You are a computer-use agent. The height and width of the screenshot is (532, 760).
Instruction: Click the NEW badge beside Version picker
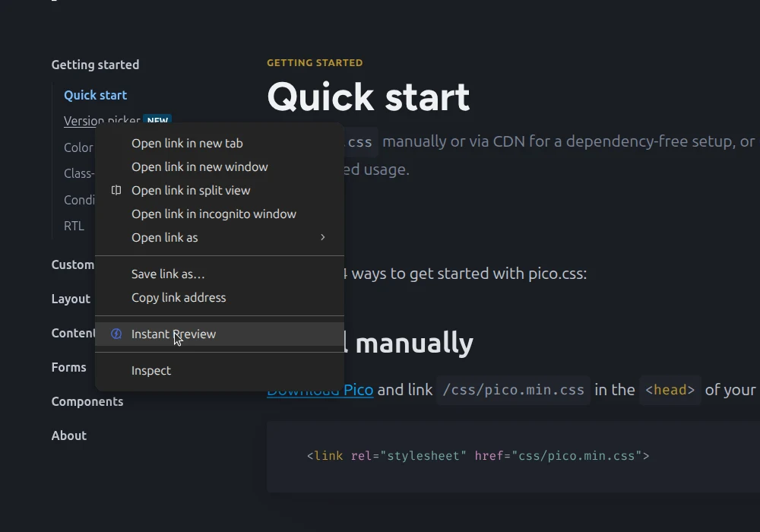click(157, 119)
